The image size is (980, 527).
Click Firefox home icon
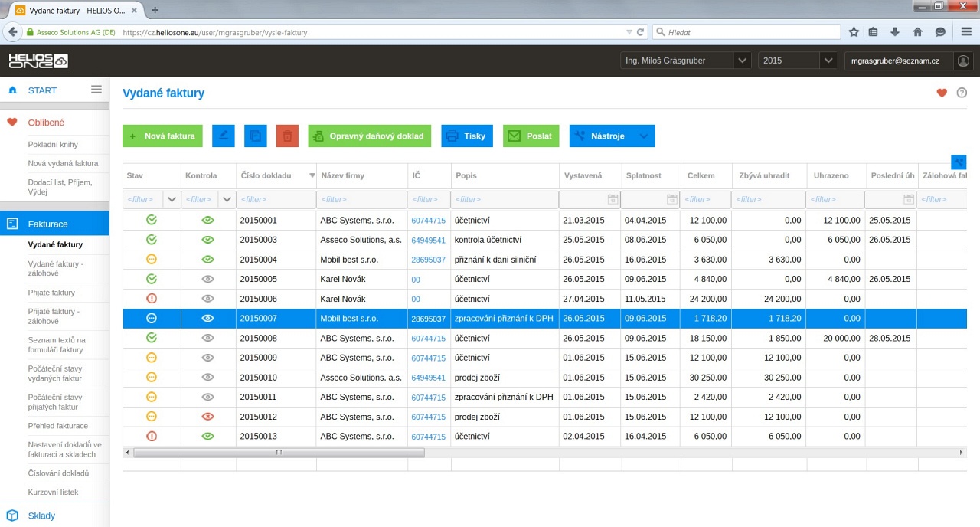pyautogui.click(x=917, y=32)
